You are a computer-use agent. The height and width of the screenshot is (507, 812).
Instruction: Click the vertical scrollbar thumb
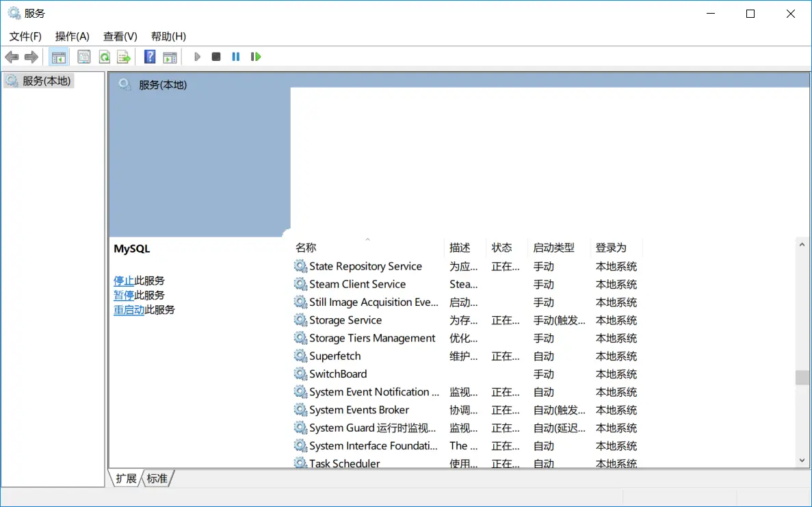(802, 378)
